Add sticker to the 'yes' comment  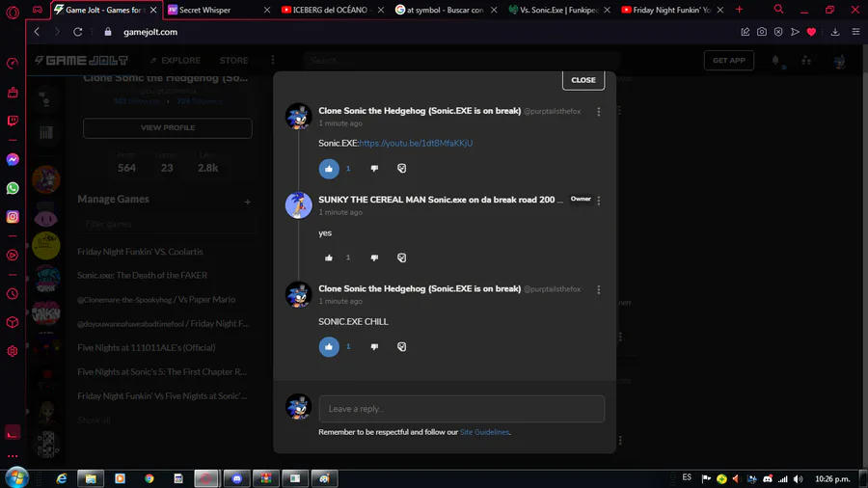point(402,258)
